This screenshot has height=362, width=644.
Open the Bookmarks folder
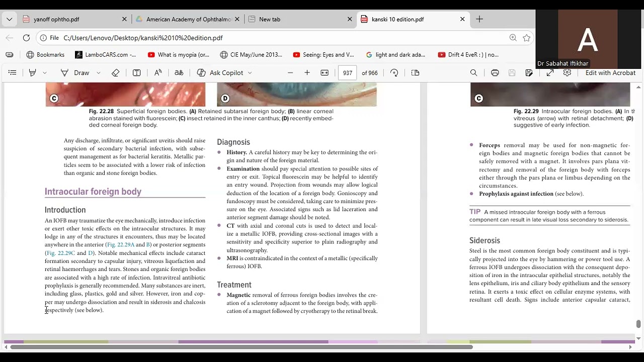coord(45,55)
